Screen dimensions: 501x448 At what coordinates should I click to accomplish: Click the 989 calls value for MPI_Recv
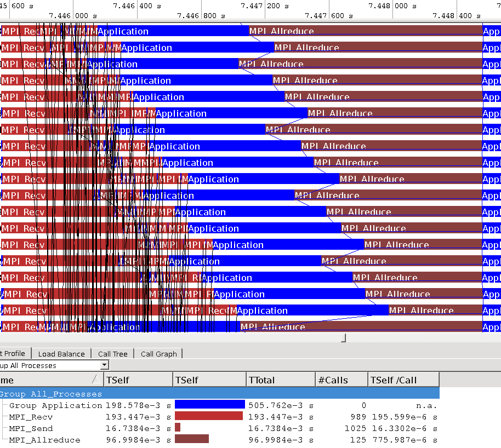tap(358, 417)
